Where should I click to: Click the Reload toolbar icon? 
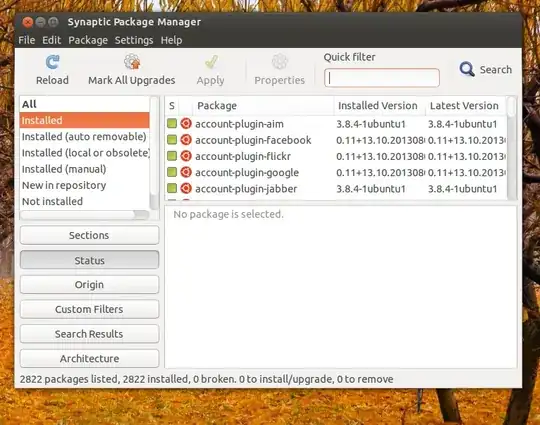coord(52,62)
